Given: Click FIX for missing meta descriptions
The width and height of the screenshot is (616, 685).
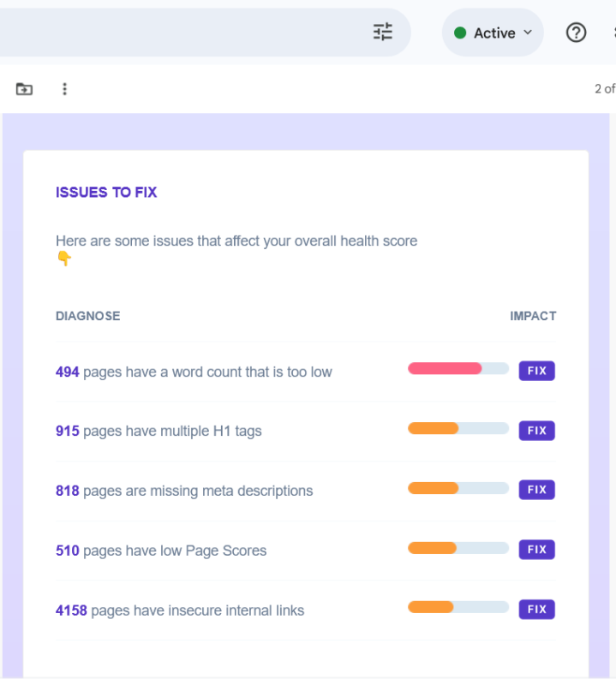Looking at the screenshot, I should click(537, 490).
